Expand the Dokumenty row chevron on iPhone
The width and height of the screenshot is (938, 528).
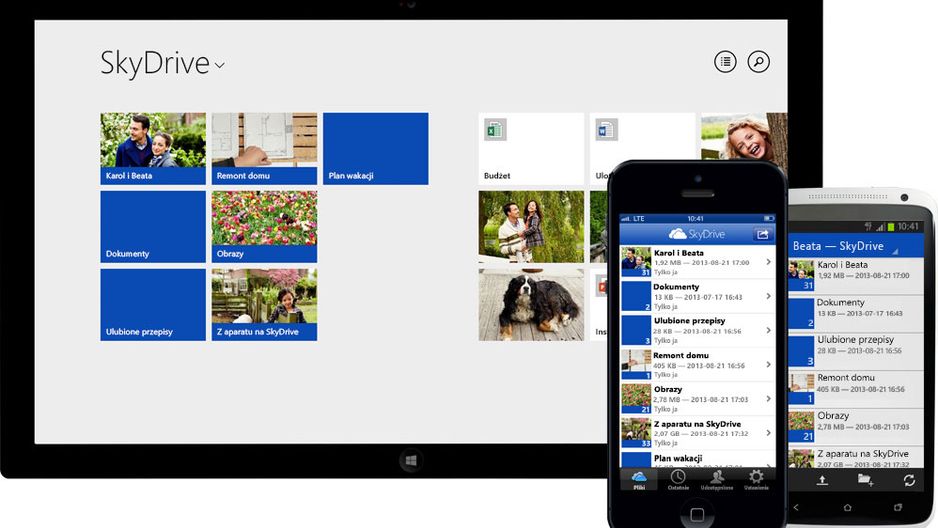769,296
